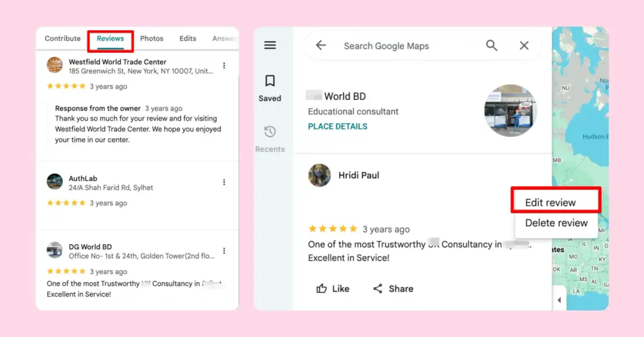Open Hridi Paul reviewer name

(358, 175)
